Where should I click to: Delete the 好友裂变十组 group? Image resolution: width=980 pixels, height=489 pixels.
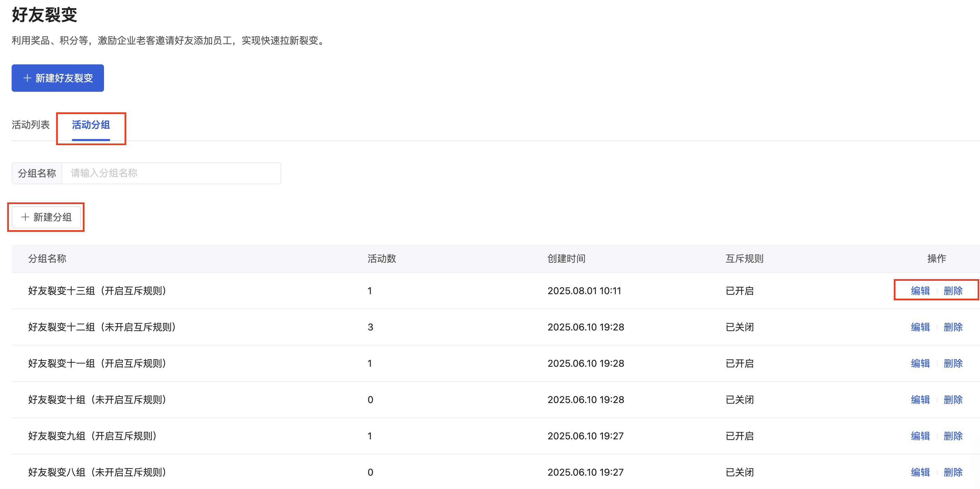953,400
